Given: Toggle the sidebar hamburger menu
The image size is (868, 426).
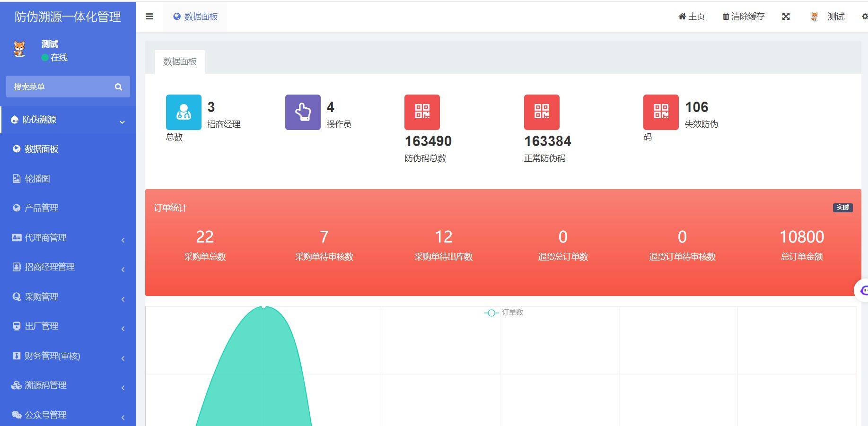Looking at the screenshot, I should (149, 17).
